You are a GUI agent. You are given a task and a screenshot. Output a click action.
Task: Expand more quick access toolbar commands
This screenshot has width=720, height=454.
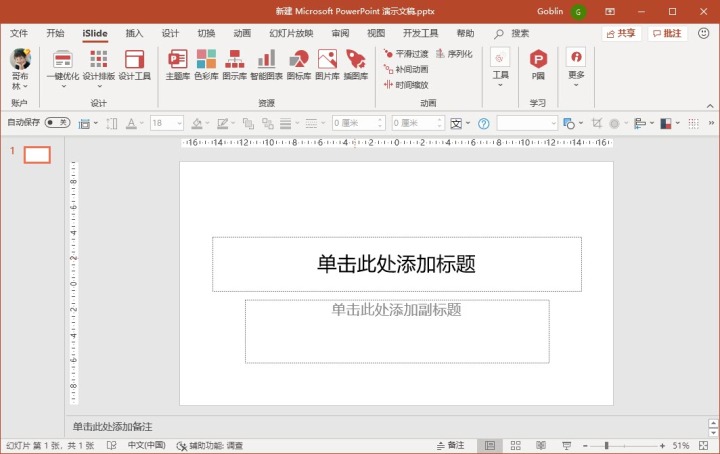point(711,123)
